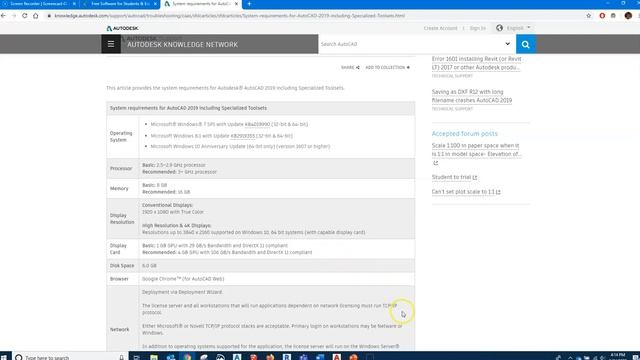The width and height of the screenshot is (640, 360).
Task: Click the 6.0 GB disk space value
Action: click(x=149, y=266)
